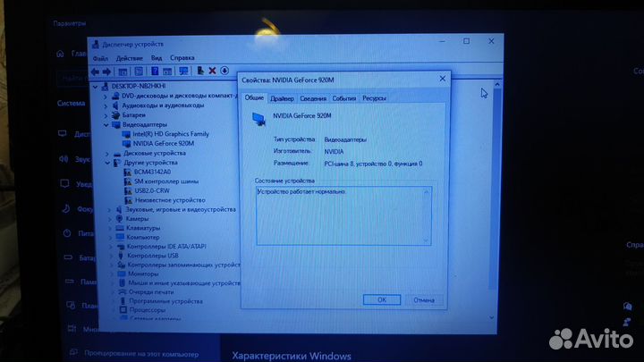644x362 pixels.
Task: Select Контроллеры USB category
Action: click(152, 256)
